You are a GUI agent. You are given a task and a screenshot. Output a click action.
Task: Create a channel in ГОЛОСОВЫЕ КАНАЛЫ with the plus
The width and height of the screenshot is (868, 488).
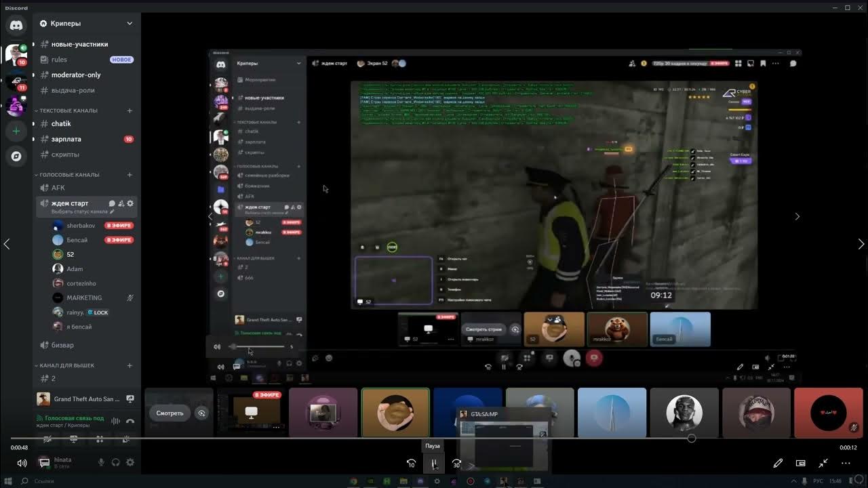pos(130,175)
